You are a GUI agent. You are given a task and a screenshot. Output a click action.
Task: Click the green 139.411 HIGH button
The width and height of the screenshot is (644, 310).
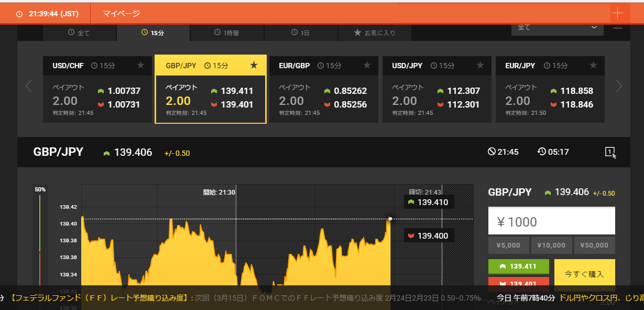[x=518, y=266]
